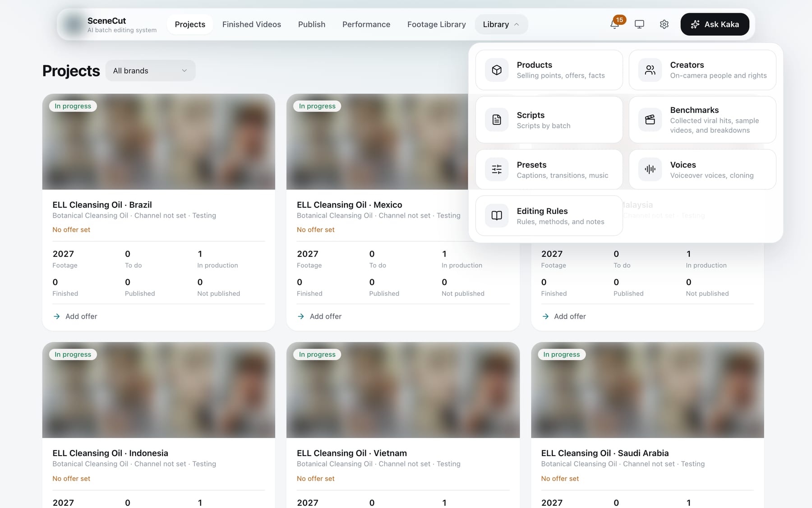Image resolution: width=812 pixels, height=508 pixels.
Task: Click sparkle icon in Ask Kaka button
Action: tap(695, 24)
